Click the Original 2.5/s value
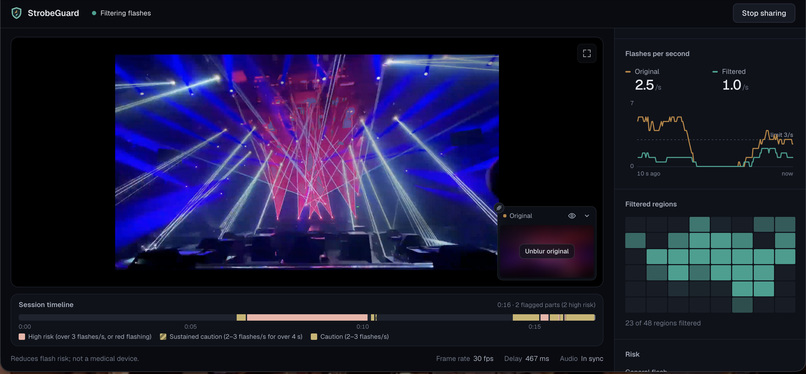The image size is (806, 374). click(x=648, y=85)
